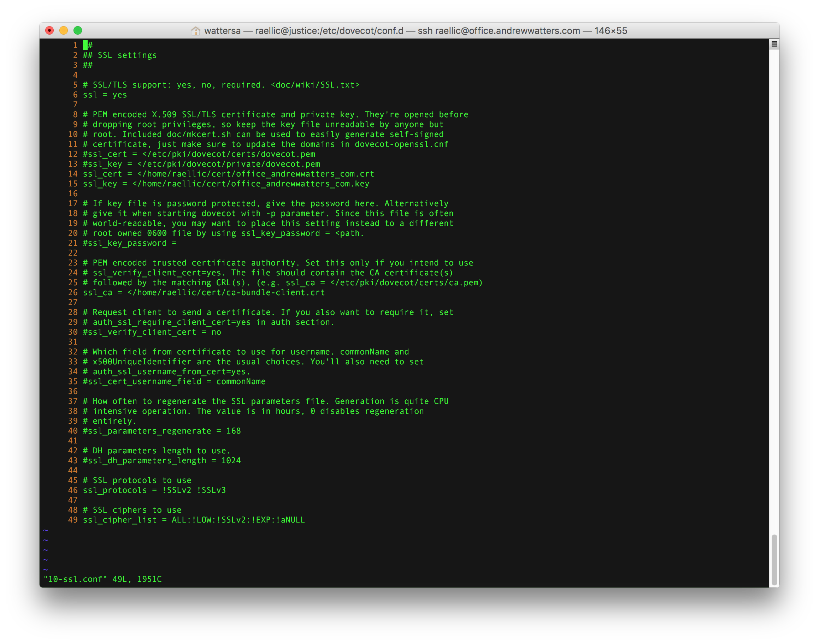Screen dimensions: 819x644
Task: Click the comment 'ssl_verify_client_cert=yes. The file should'
Action: pos(268,273)
